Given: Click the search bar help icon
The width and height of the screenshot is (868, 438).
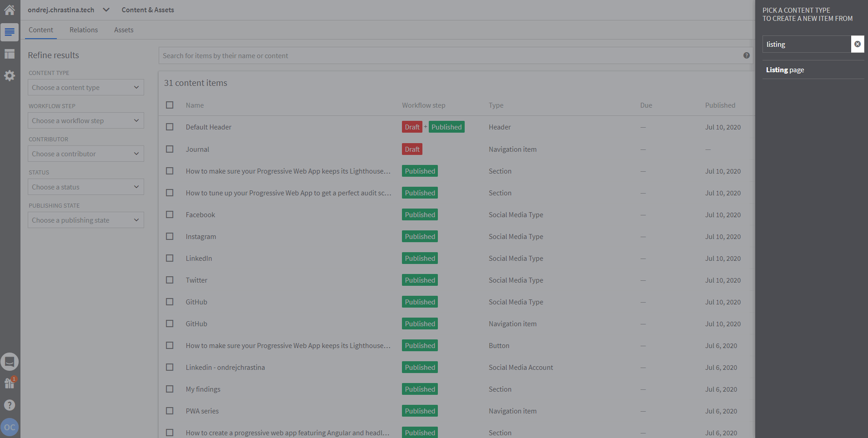Looking at the screenshot, I should click(746, 55).
